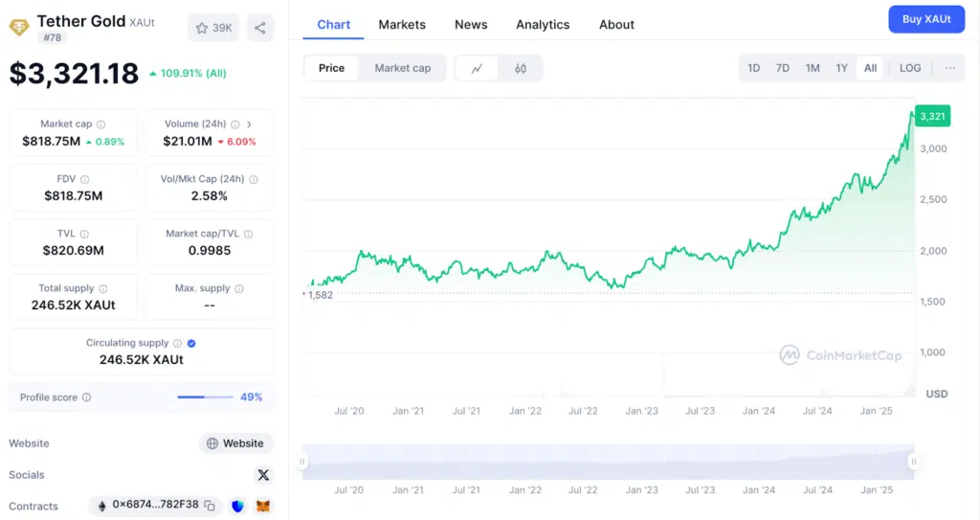Screen dimensions: 980x520
Task: Click the verified circulating supply badge
Action: [191, 344]
